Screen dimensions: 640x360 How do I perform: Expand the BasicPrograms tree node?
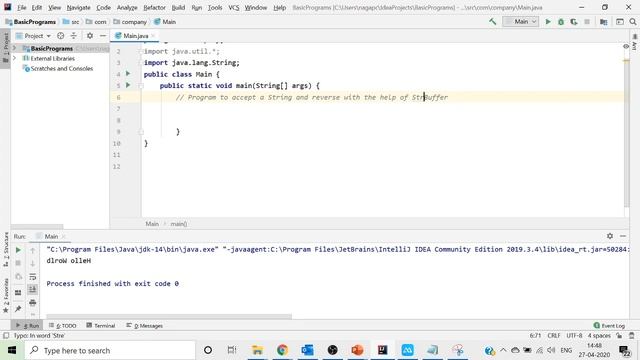[15, 48]
